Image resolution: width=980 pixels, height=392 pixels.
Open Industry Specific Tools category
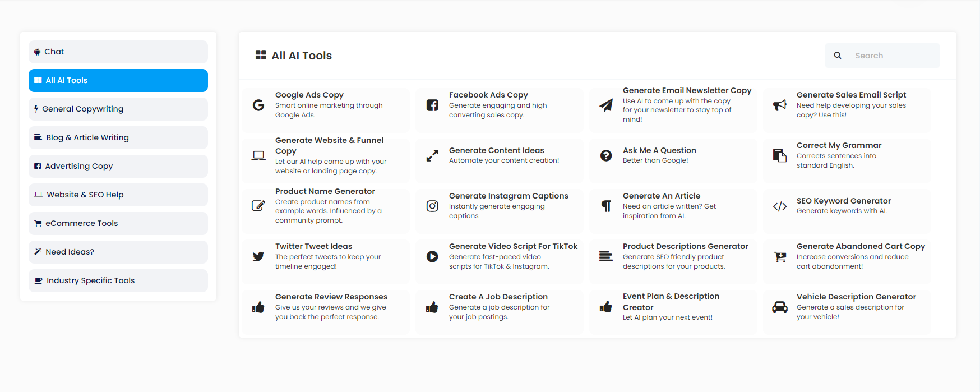point(118,280)
